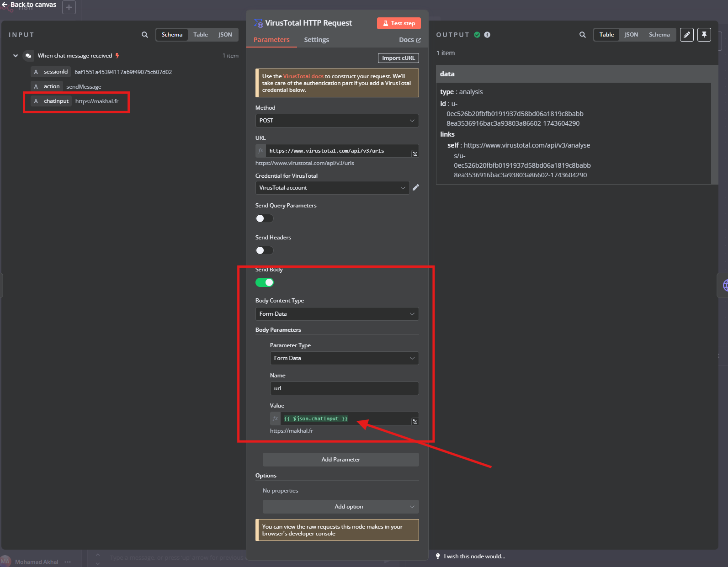
Task: Click the fx badge in URL field
Action: pos(260,151)
